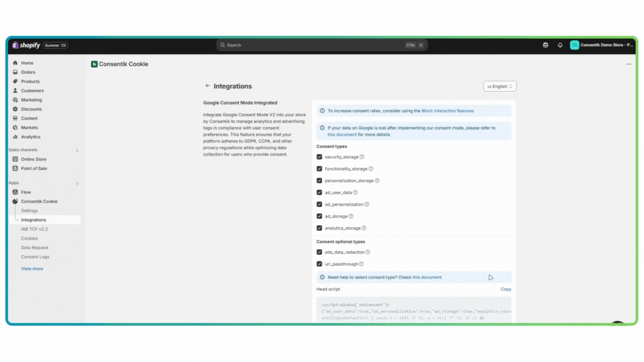Open Products in the sidebar
The width and height of the screenshot is (644, 362).
[30, 81]
